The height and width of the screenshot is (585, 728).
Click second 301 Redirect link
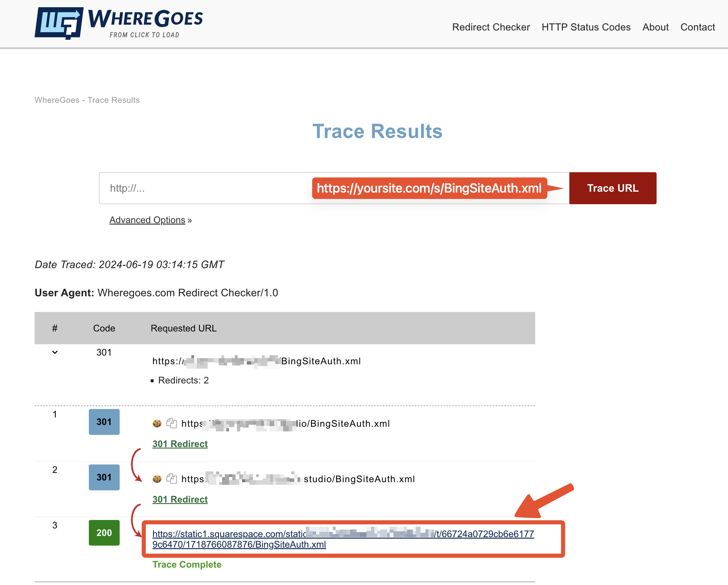pyautogui.click(x=180, y=499)
